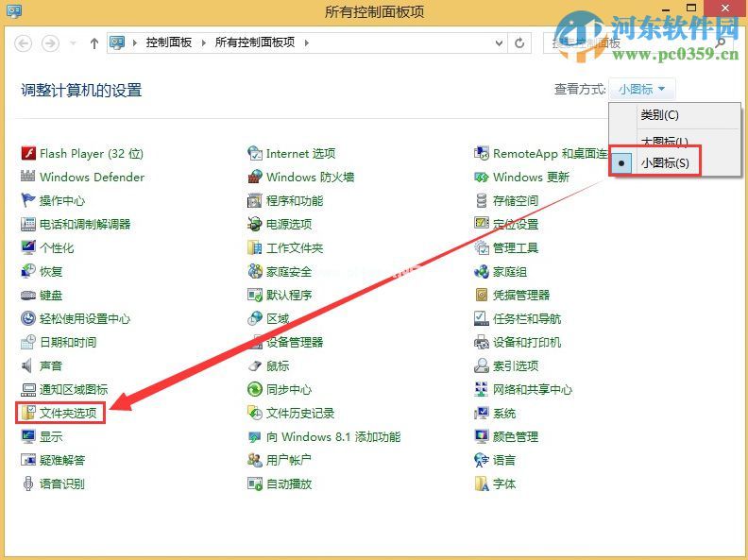
Task: Select 大图标(L) in the view menu
Action: (x=665, y=141)
